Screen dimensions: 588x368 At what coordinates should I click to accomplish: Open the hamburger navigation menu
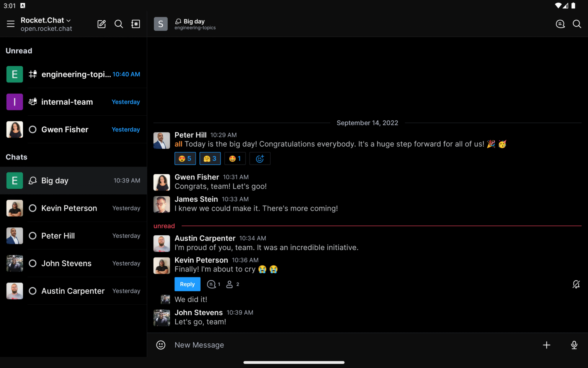pyautogui.click(x=10, y=24)
